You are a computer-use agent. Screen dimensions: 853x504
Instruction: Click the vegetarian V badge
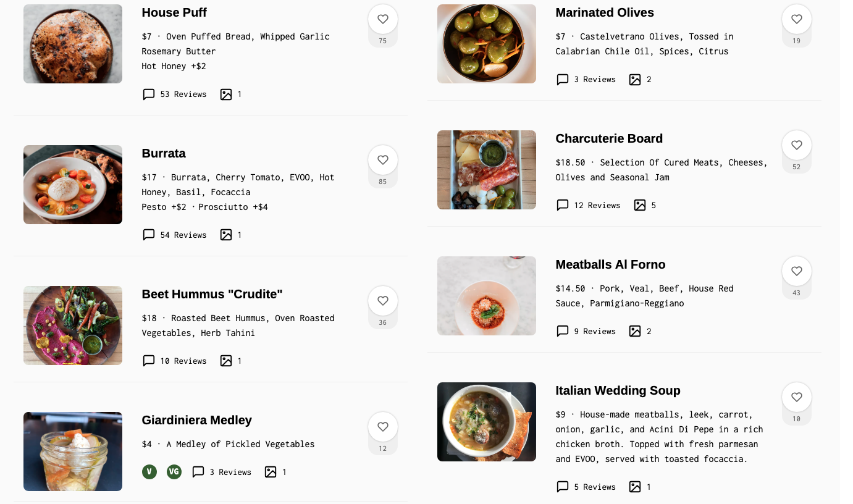click(x=149, y=472)
